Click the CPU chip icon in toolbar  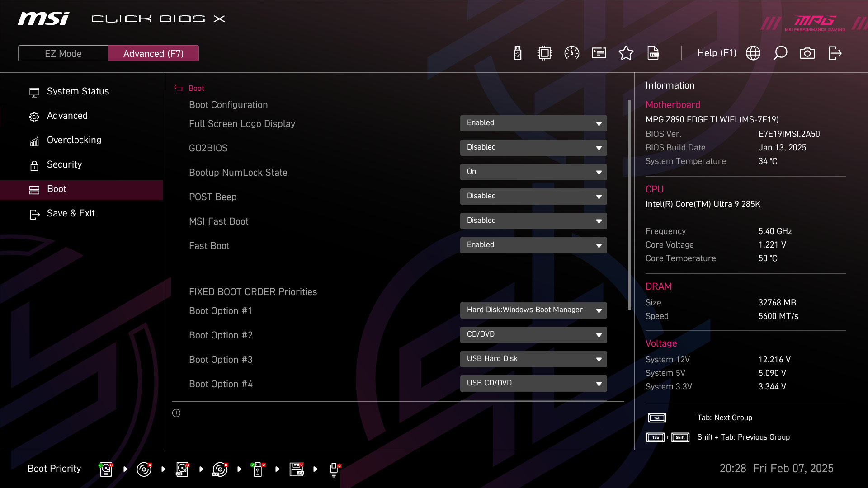(x=545, y=53)
